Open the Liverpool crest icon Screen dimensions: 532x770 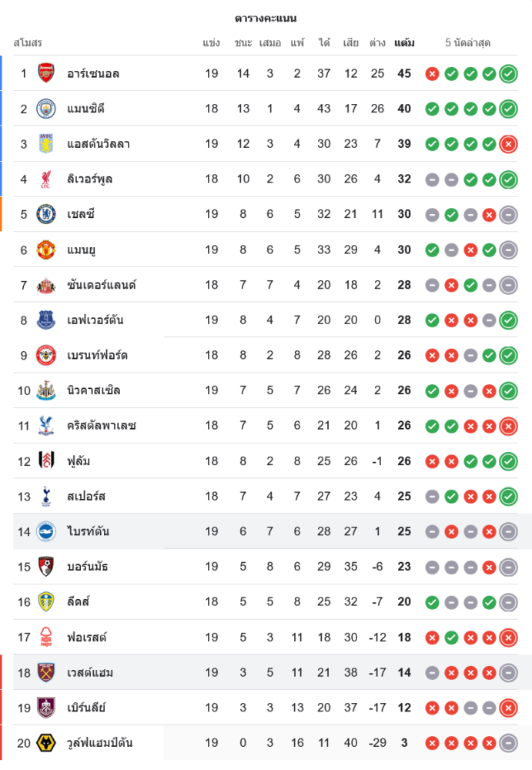click(x=46, y=179)
